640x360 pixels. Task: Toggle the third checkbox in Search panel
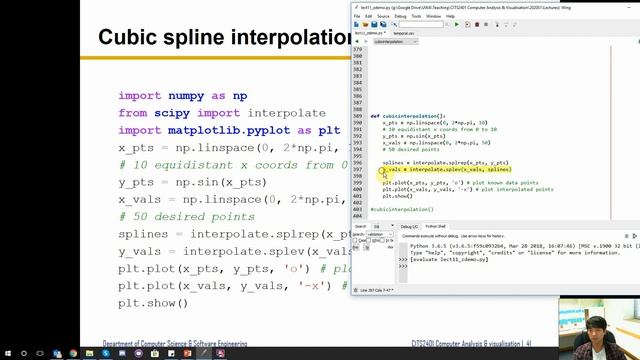click(x=382, y=240)
